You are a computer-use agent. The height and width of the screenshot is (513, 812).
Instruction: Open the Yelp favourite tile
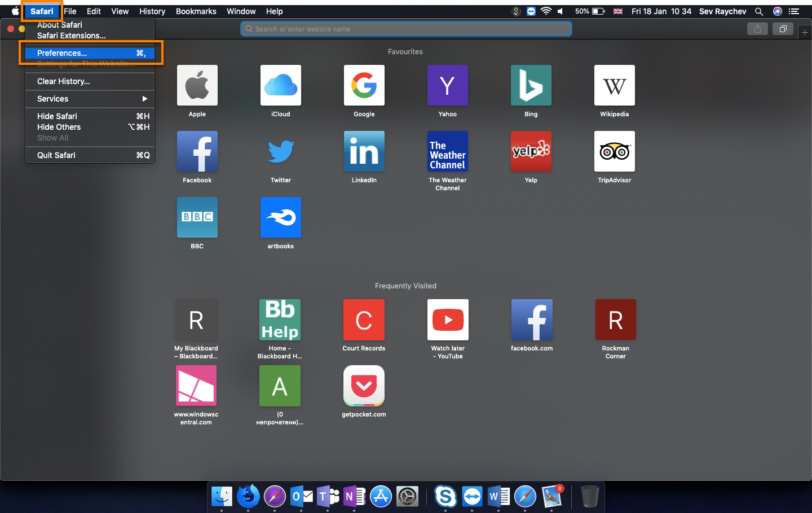(x=531, y=151)
